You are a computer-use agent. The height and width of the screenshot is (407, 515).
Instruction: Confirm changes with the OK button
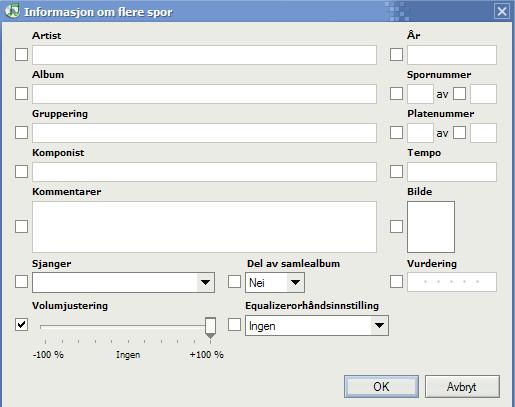(x=381, y=387)
